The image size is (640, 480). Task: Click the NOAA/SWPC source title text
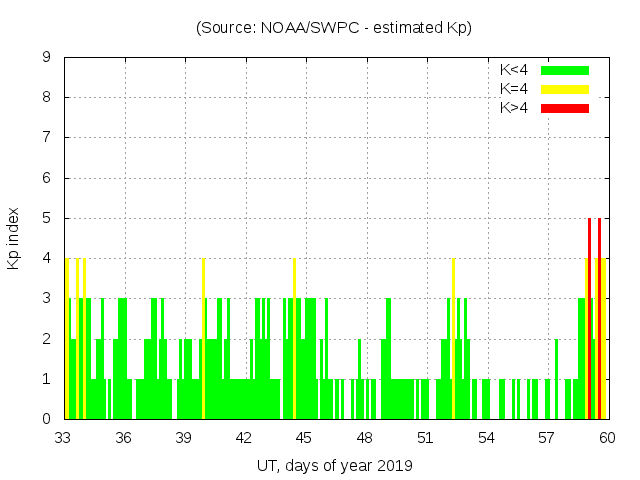coord(334,28)
